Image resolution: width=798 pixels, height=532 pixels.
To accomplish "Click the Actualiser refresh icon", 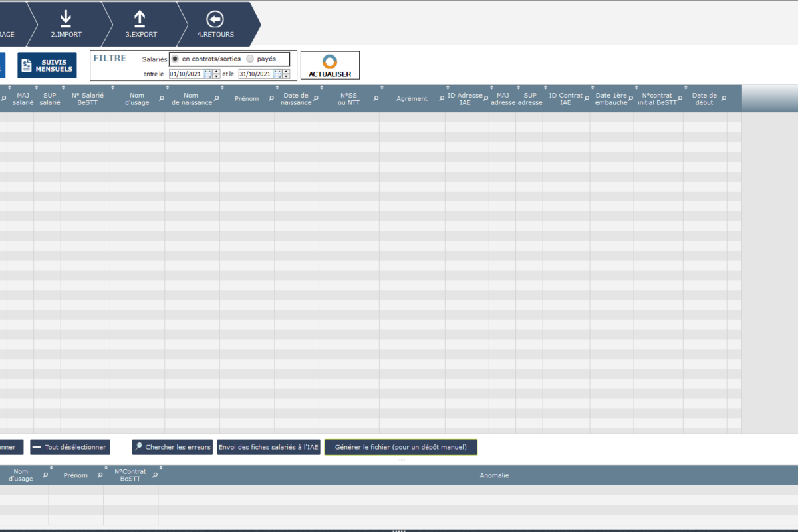I will (x=330, y=62).
